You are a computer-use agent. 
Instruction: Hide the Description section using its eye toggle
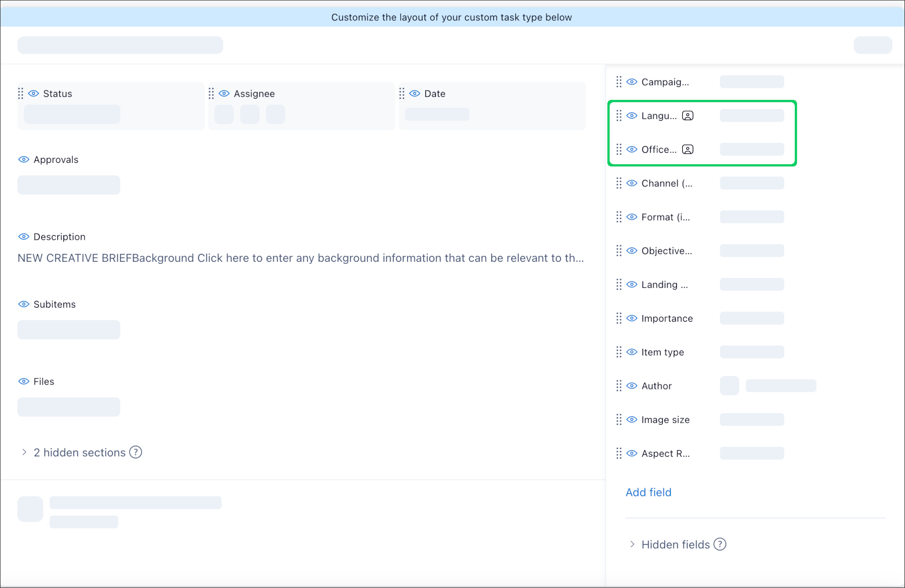[x=23, y=236]
